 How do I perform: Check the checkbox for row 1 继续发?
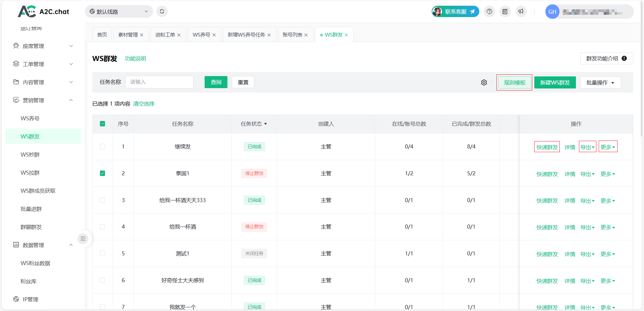103,146
